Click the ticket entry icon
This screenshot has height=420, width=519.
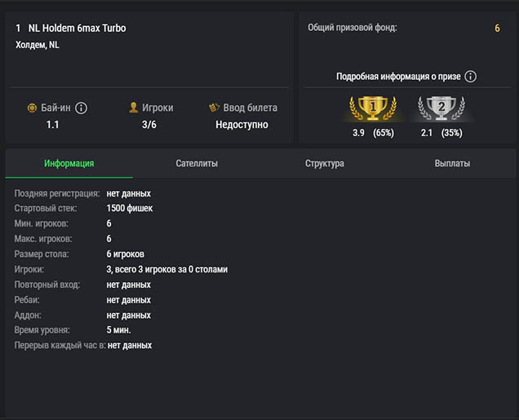pyautogui.click(x=215, y=108)
